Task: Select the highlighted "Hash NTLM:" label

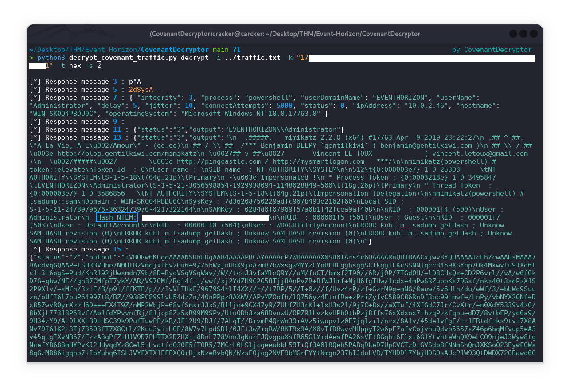Action: coord(117,217)
